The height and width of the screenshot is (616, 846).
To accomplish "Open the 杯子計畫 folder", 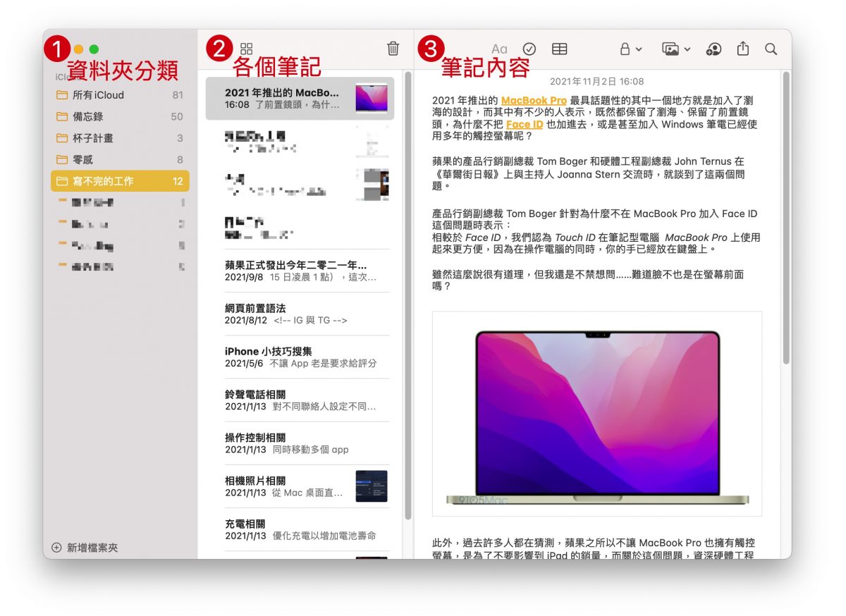I will pyautogui.click(x=120, y=138).
